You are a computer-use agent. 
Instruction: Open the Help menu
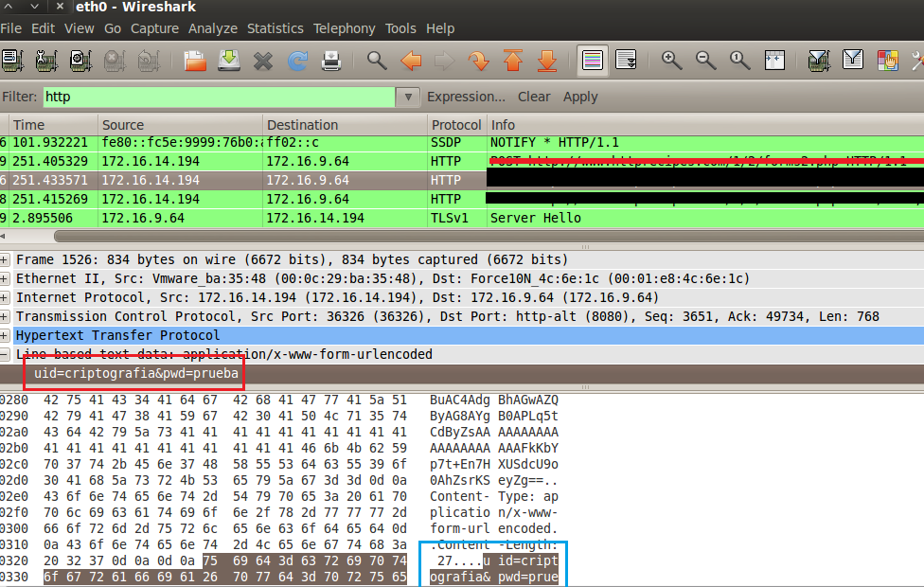440,28
